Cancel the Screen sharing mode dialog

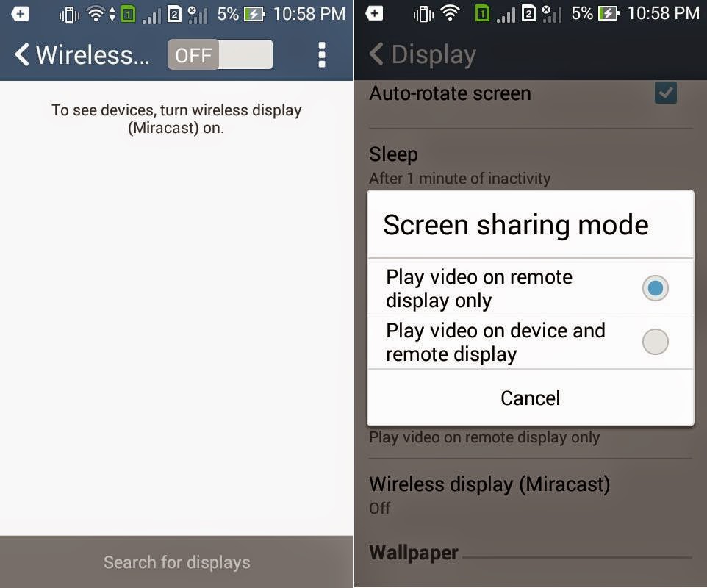click(531, 398)
